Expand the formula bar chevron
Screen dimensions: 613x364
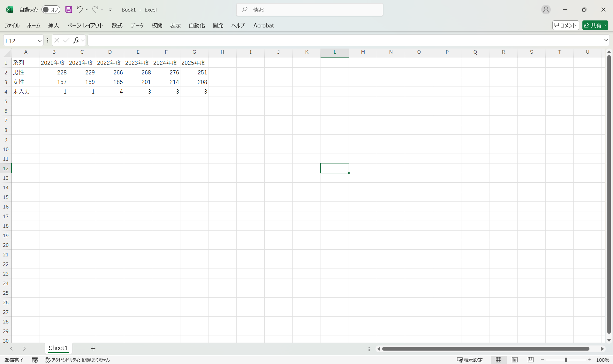click(606, 40)
